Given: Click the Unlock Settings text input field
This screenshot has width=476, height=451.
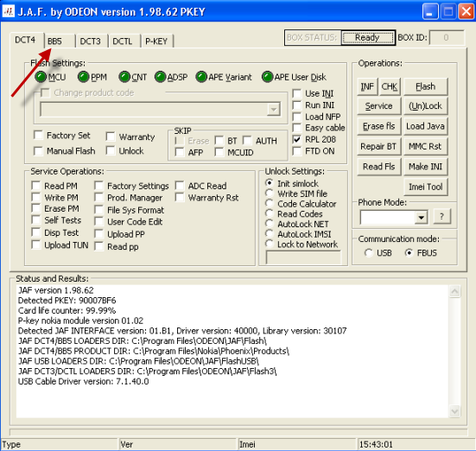Looking at the screenshot, I should pyautogui.click(x=303, y=257).
